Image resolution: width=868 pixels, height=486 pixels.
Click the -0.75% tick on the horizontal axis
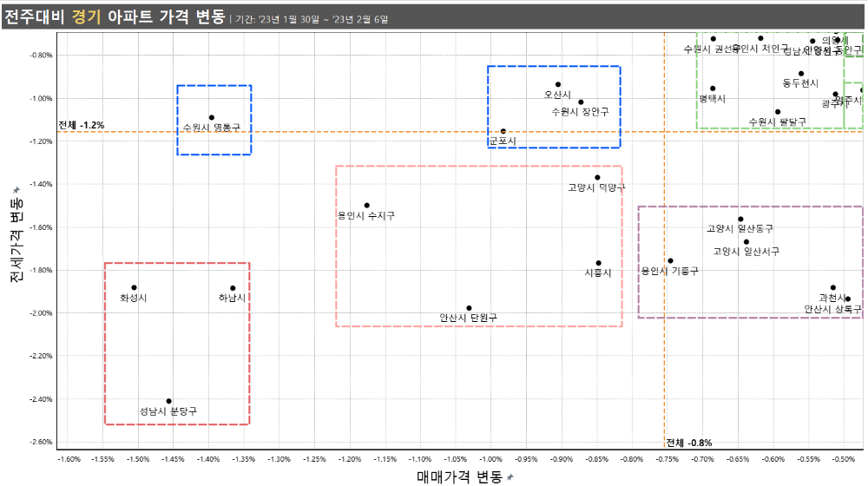667,459
